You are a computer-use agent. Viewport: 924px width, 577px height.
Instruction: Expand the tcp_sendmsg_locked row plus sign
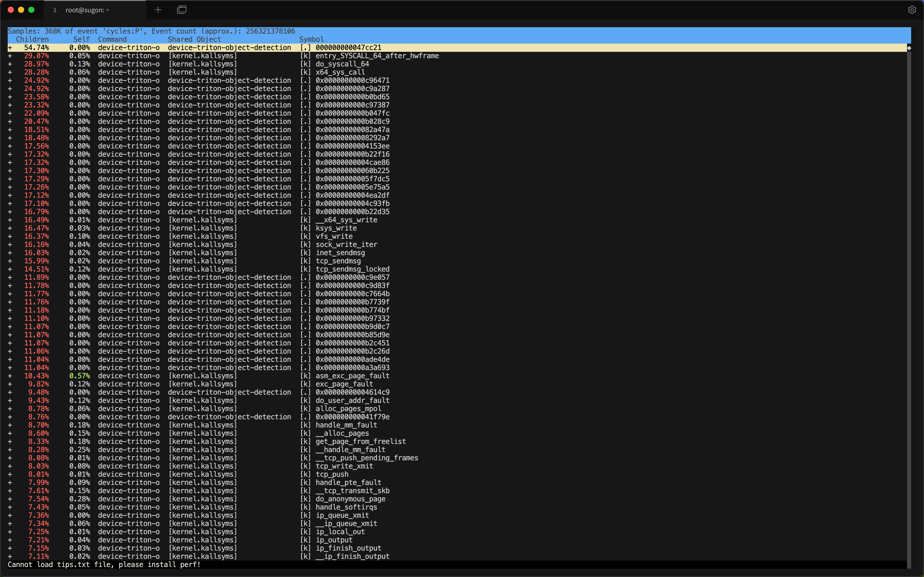coord(10,269)
